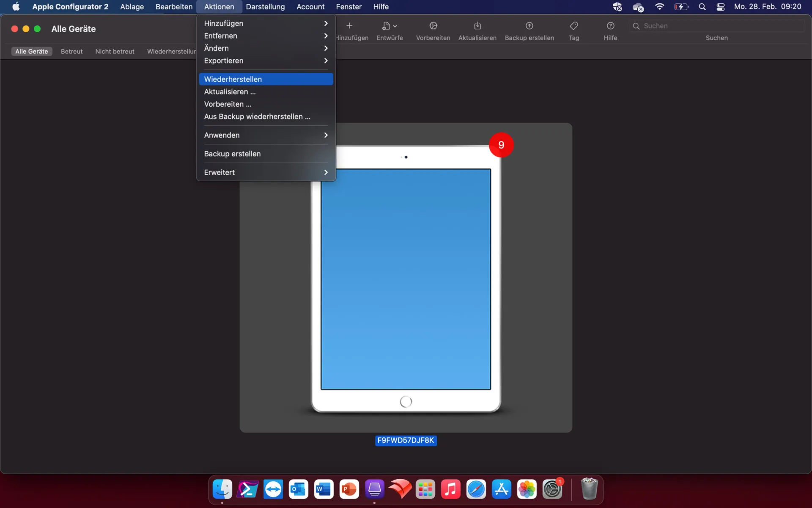The image size is (812, 508).
Task: Choose Wiederherstellen from Aktionen menu
Action: coord(266,79)
